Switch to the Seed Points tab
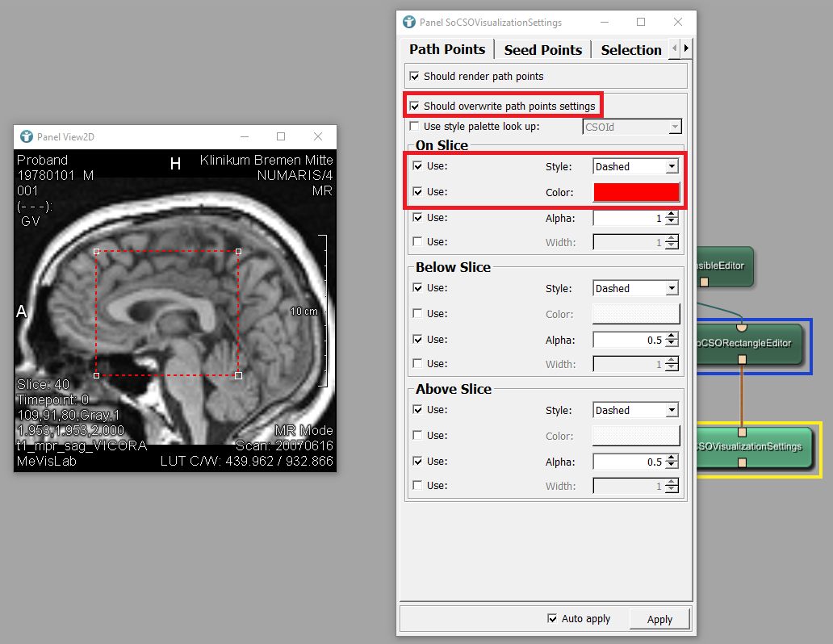833x644 pixels. point(542,50)
